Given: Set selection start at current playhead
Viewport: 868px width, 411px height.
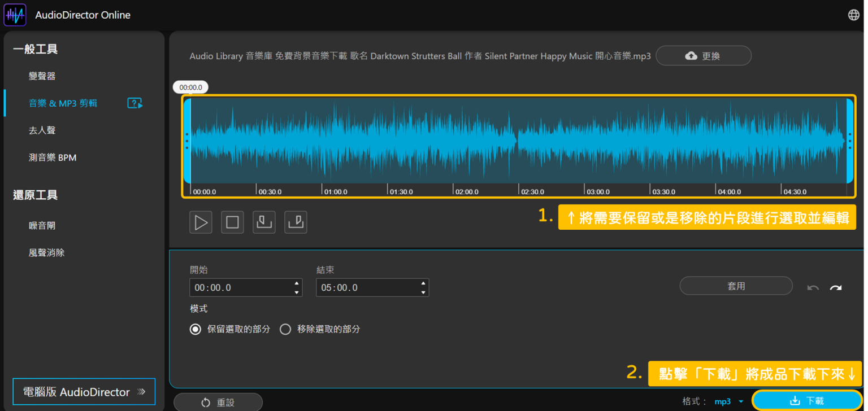Looking at the screenshot, I should (x=264, y=222).
